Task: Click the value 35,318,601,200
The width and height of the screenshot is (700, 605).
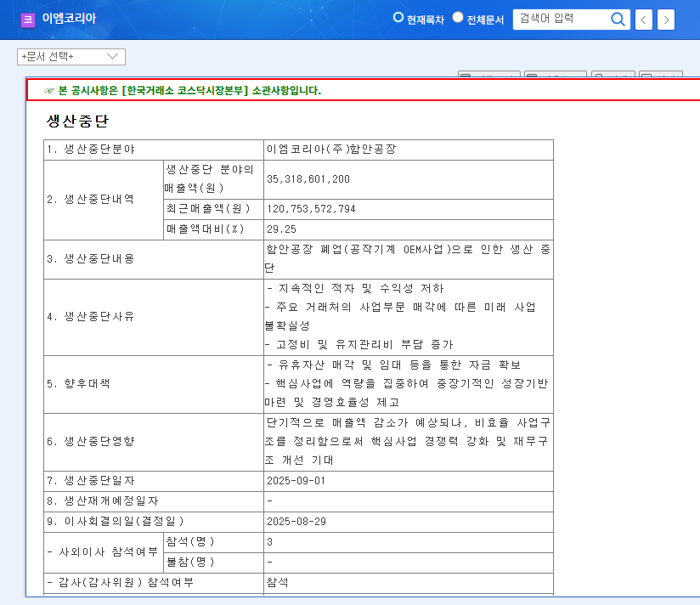Action: click(308, 179)
